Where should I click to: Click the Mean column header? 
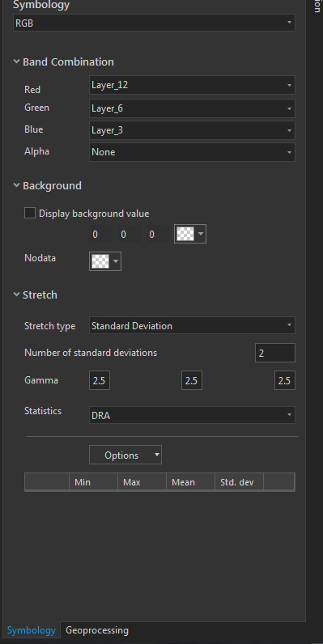(x=190, y=482)
